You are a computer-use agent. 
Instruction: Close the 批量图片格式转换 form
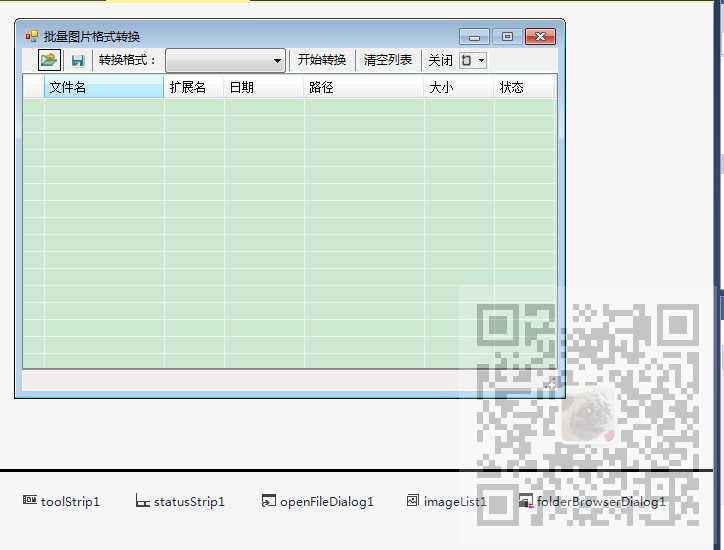click(x=540, y=36)
